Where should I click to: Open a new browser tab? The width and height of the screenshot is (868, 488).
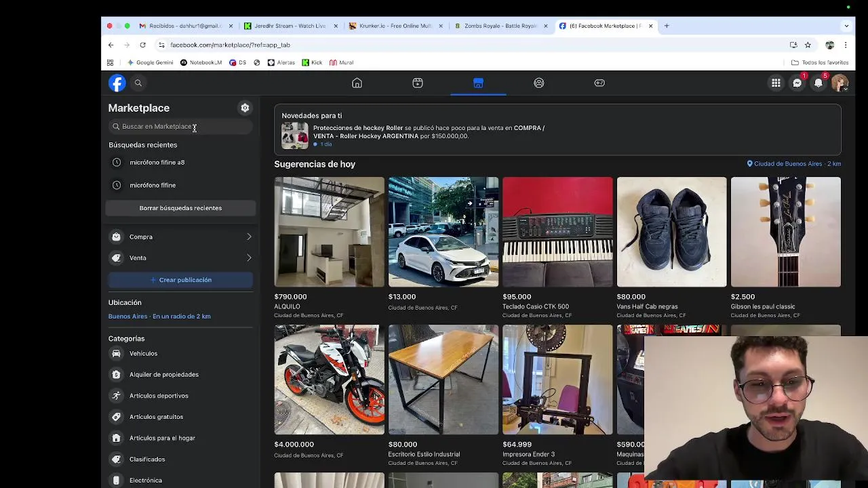(667, 26)
